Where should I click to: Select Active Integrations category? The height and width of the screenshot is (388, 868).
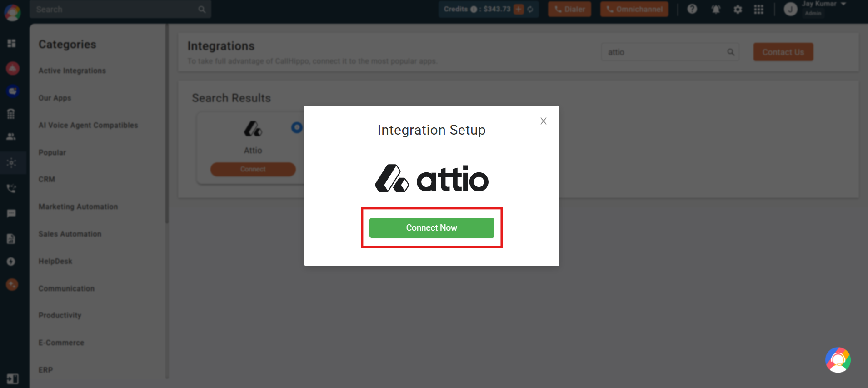coord(72,71)
